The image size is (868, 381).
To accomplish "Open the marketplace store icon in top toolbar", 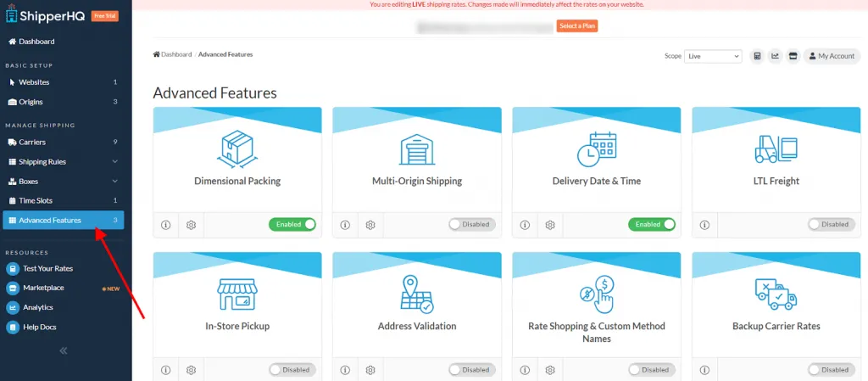I will tap(793, 56).
